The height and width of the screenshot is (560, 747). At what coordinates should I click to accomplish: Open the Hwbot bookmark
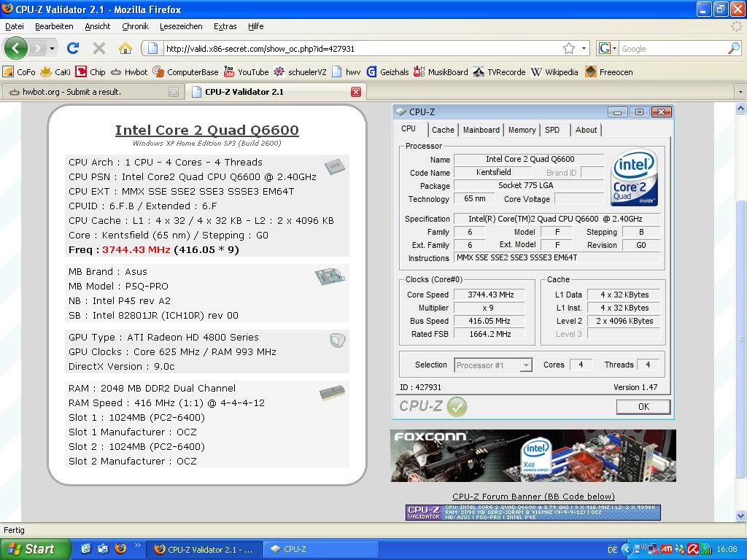[x=129, y=72]
